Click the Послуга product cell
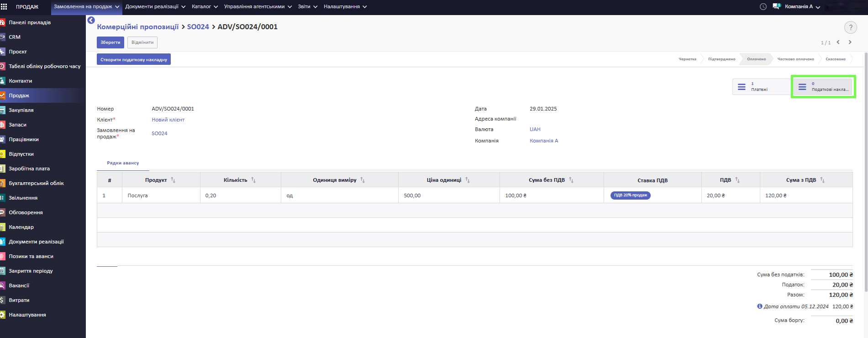This screenshot has width=868, height=338. coord(161,195)
